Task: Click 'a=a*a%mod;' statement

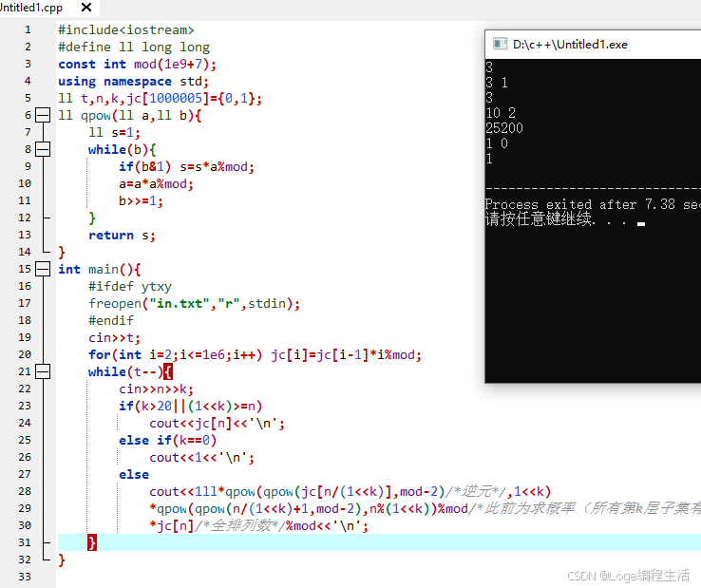Action: click(x=156, y=183)
